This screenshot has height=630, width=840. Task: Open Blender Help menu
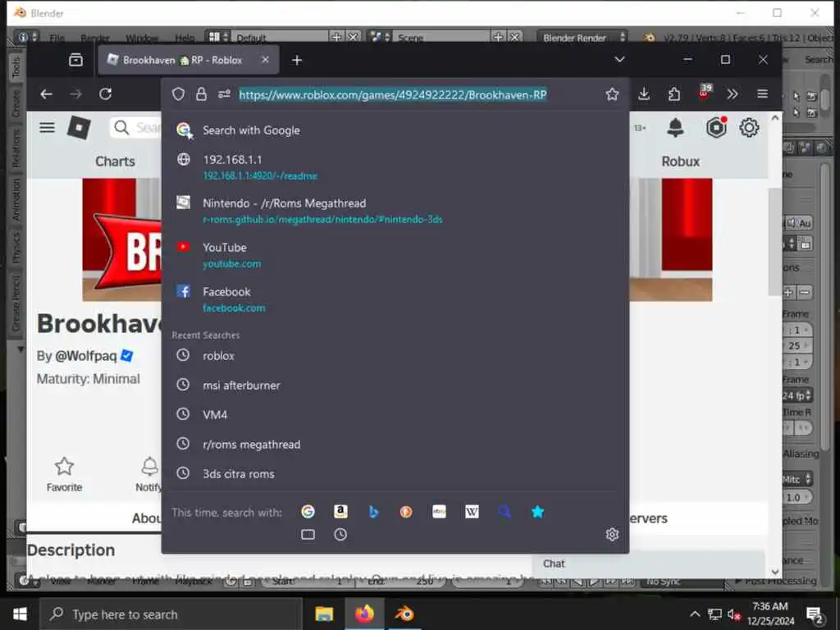coord(185,38)
